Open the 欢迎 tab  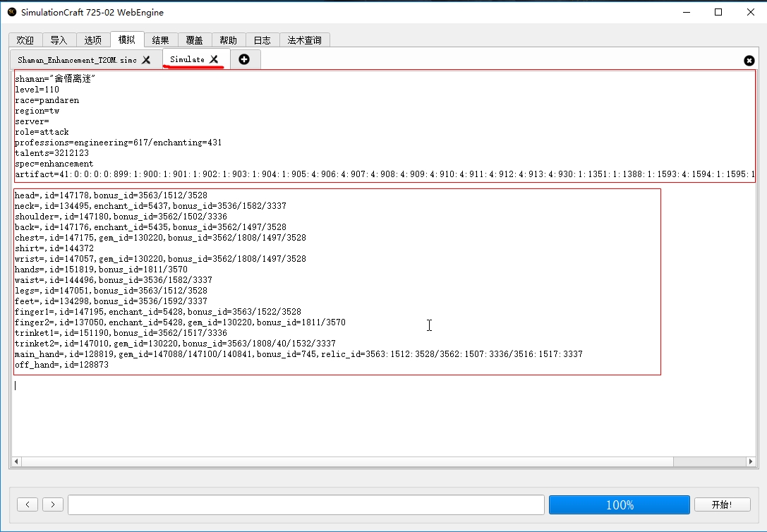[25, 40]
